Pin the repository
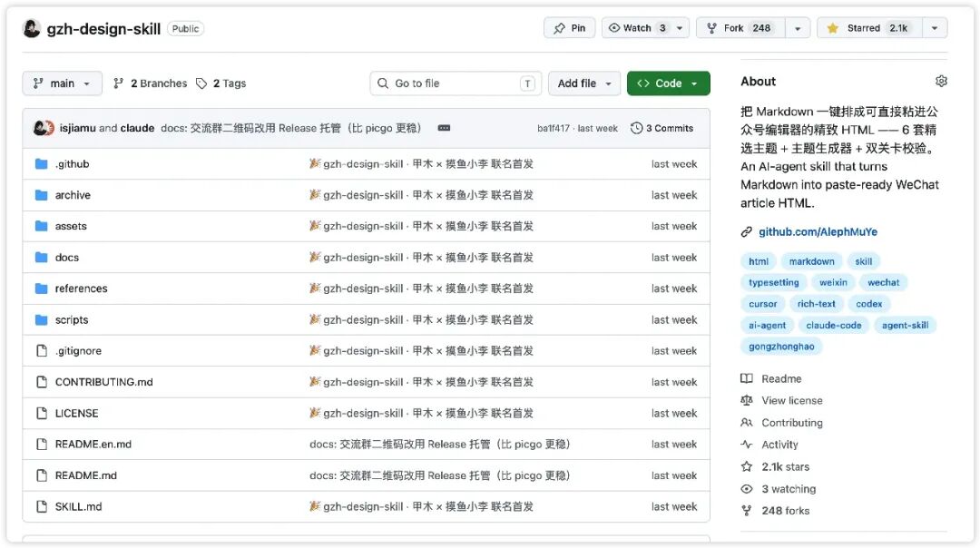 coord(569,28)
